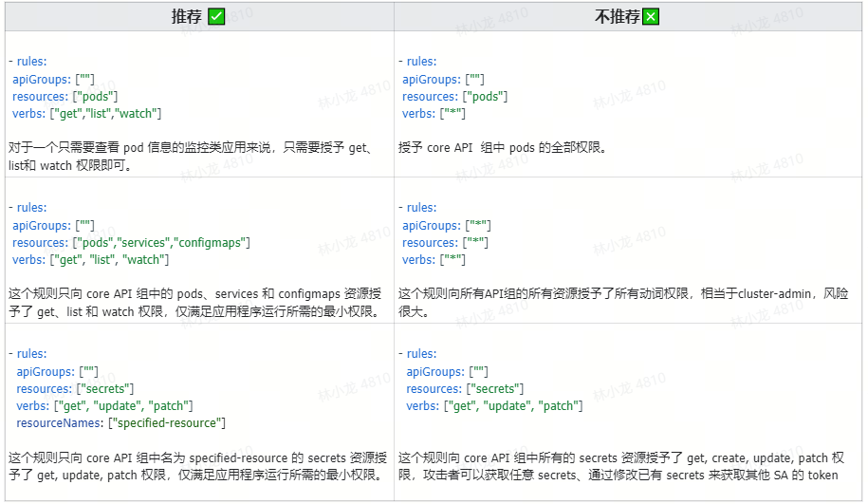
Task: Click apiGroups: [""] above the not-recommended secrets line
Action: pyautogui.click(x=447, y=372)
